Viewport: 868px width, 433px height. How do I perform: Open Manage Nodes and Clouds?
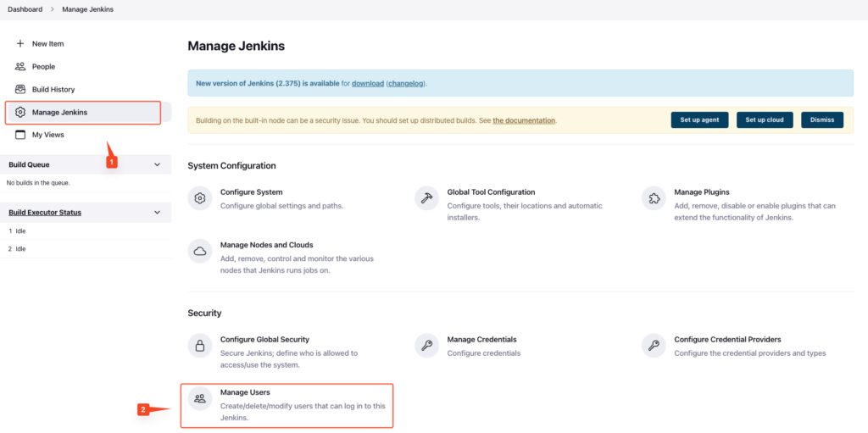click(x=267, y=245)
